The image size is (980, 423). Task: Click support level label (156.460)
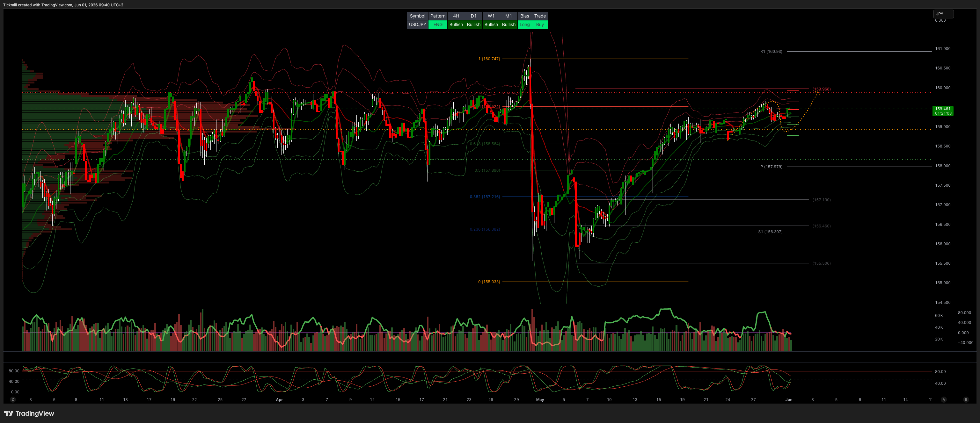821,226
